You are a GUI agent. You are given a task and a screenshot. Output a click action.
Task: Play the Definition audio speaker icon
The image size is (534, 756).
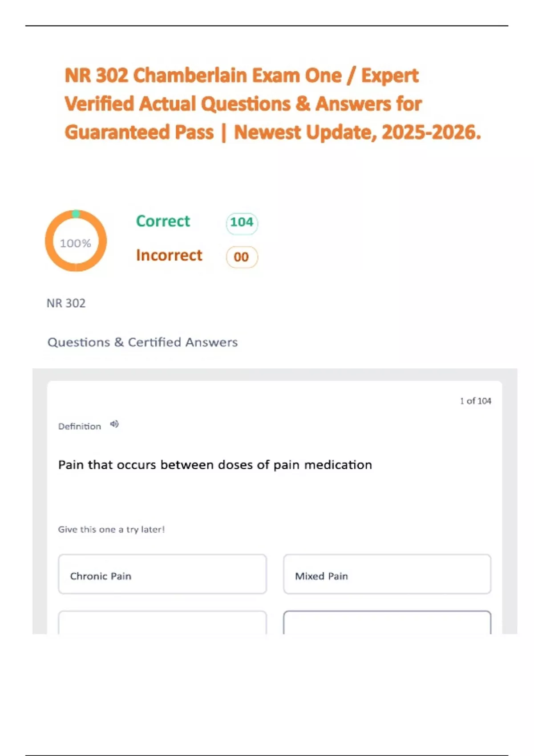(x=114, y=424)
